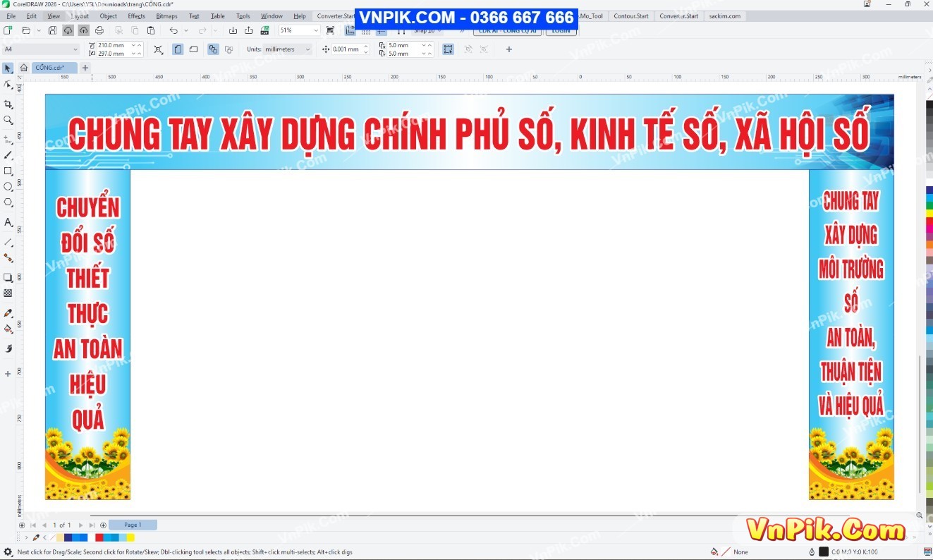Select the Shape edit tool
Screen dimensions: 933x560
click(8, 84)
